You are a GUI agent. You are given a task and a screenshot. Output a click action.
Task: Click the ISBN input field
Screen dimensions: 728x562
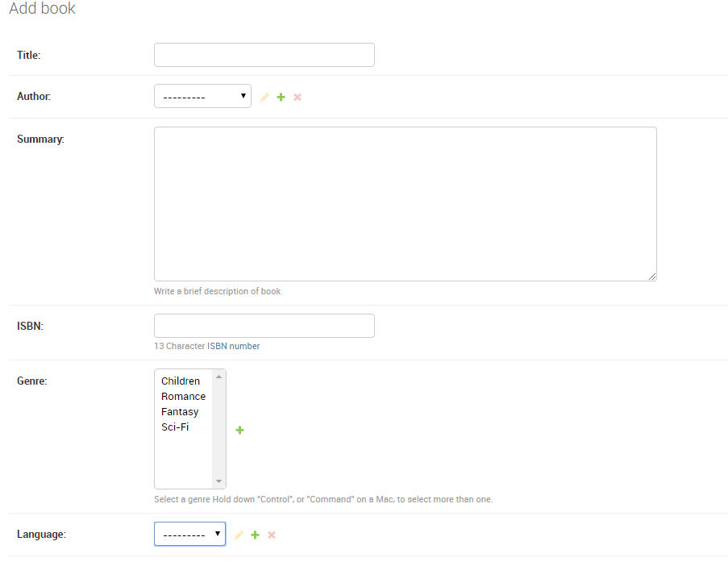coord(264,325)
